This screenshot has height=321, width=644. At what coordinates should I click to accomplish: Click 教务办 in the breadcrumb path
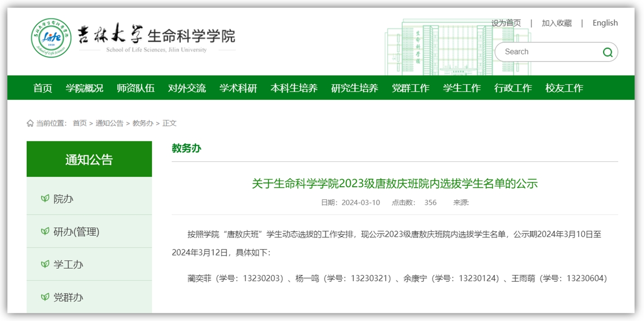[x=143, y=123]
